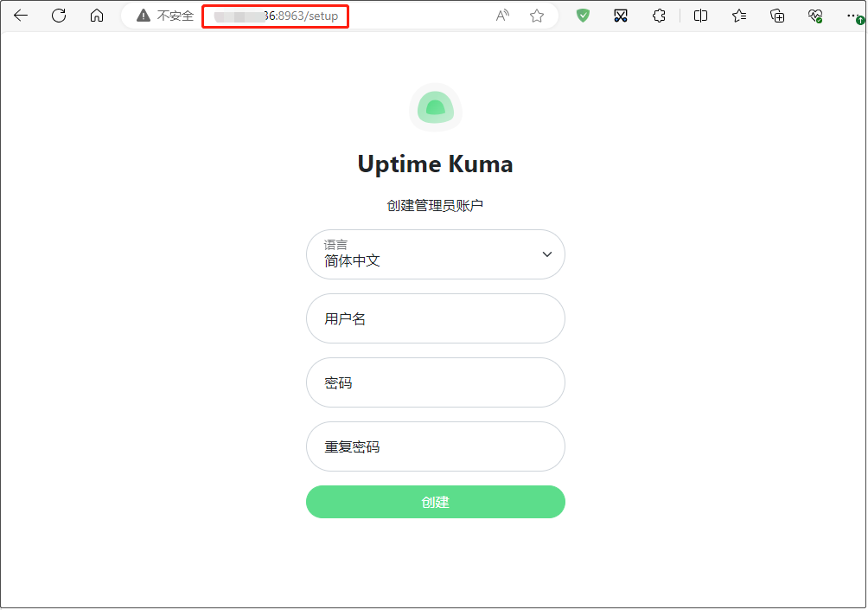Focus the 用户名 username field
The width and height of the screenshot is (868, 610).
(436, 318)
